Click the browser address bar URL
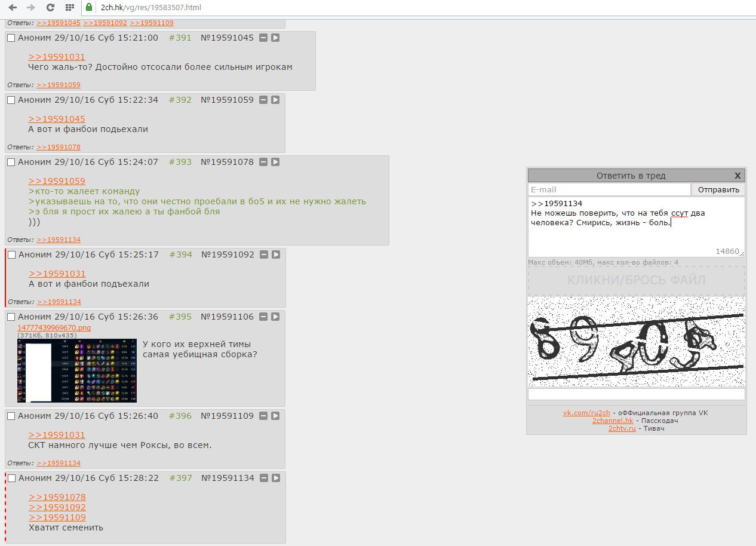Screen dimensions: 756x546 pos(151,7)
